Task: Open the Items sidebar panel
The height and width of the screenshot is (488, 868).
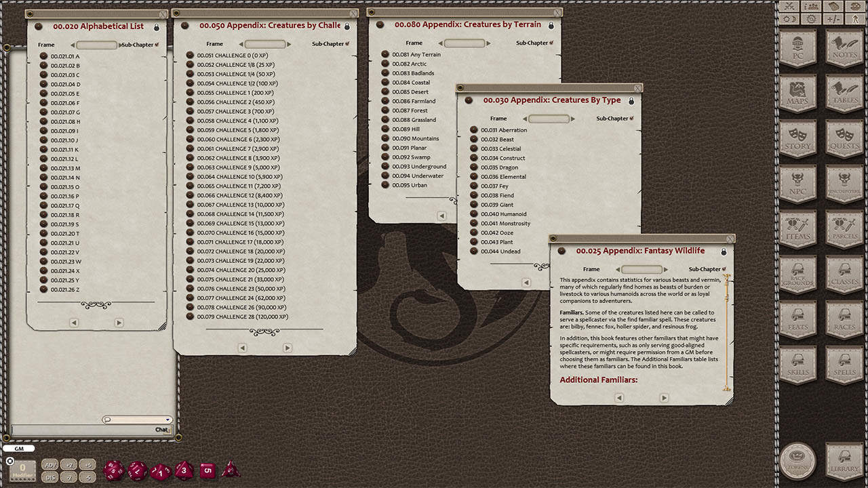Action: (x=798, y=228)
